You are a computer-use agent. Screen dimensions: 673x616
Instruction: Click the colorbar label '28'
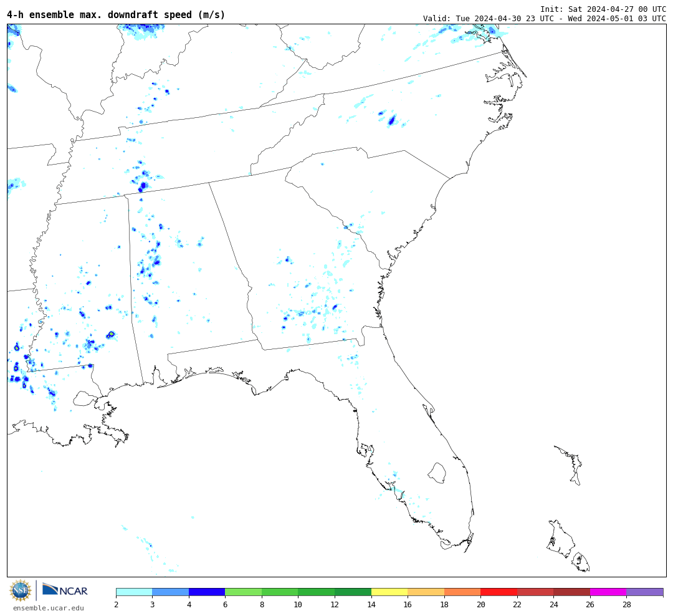(627, 604)
